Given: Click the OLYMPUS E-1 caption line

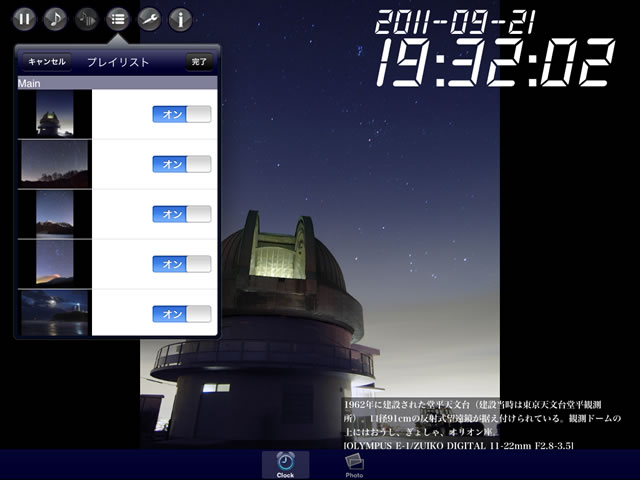Looking at the screenshot, I should pos(459,445).
